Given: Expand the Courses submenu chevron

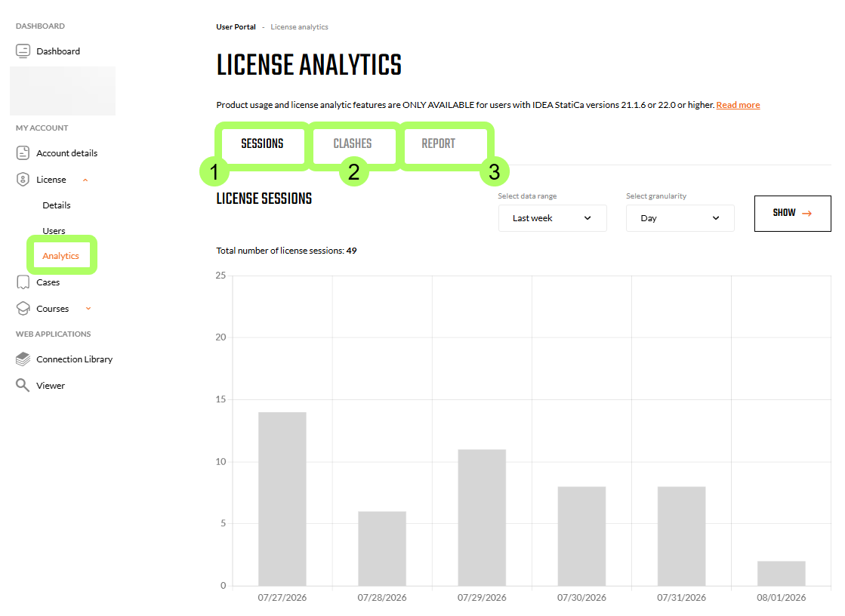Looking at the screenshot, I should [88, 309].
